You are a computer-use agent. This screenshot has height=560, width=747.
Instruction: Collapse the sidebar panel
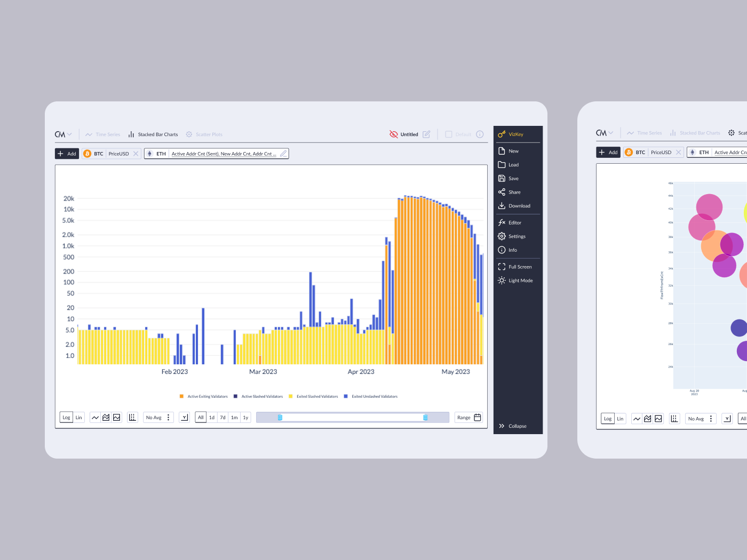(513, 426)
